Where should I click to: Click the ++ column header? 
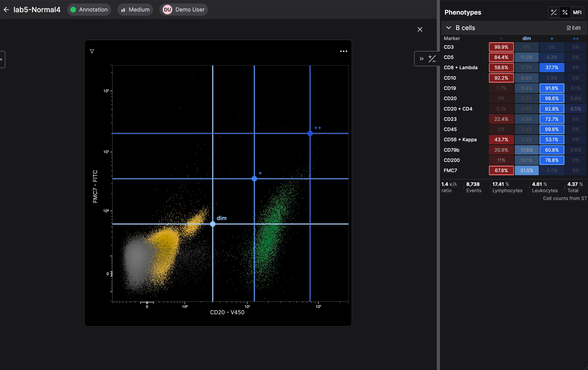[576, 39]
